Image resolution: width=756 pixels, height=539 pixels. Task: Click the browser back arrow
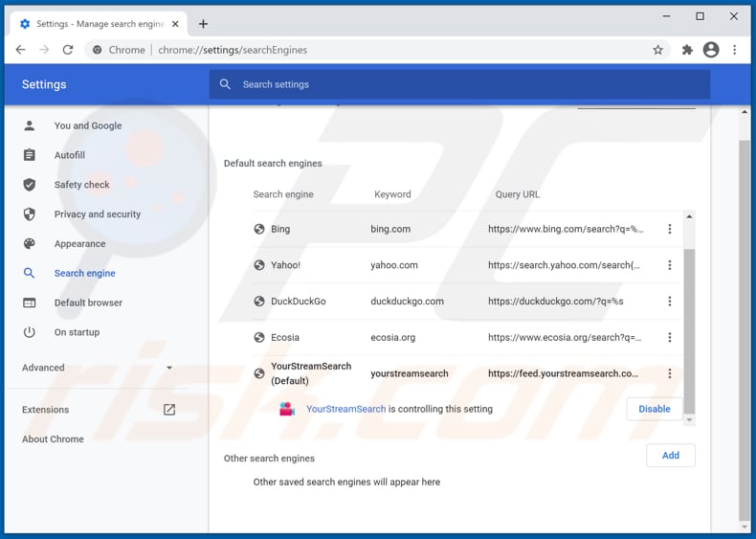tap(21, 50)
